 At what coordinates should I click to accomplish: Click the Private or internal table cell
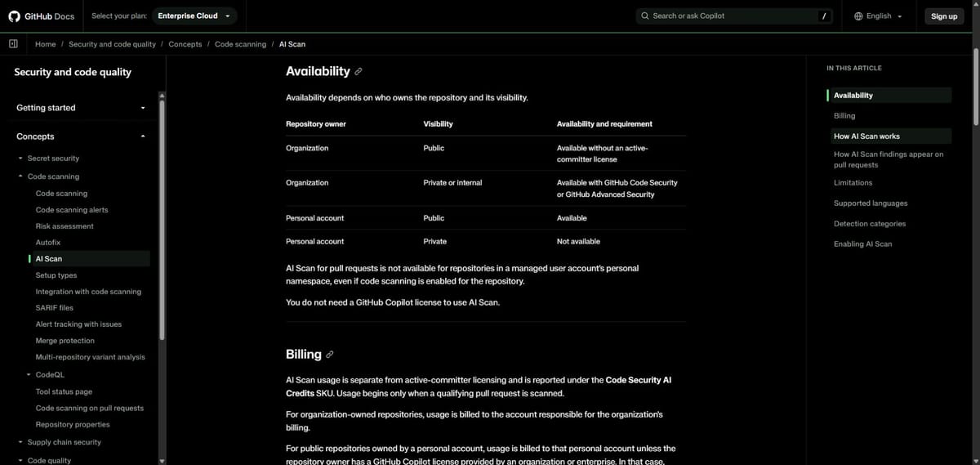pos(452,183)
